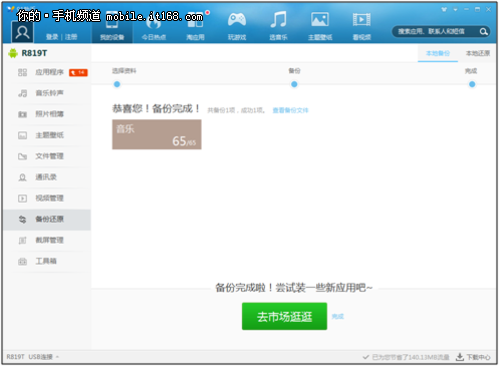Screen dimensions: 500x366
Task: Click the 恭喜您！备份完成！ heading
Action: [156, 109]
